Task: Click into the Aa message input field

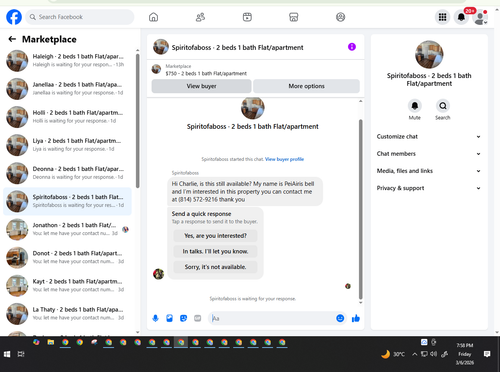Action: click(272, 318)
